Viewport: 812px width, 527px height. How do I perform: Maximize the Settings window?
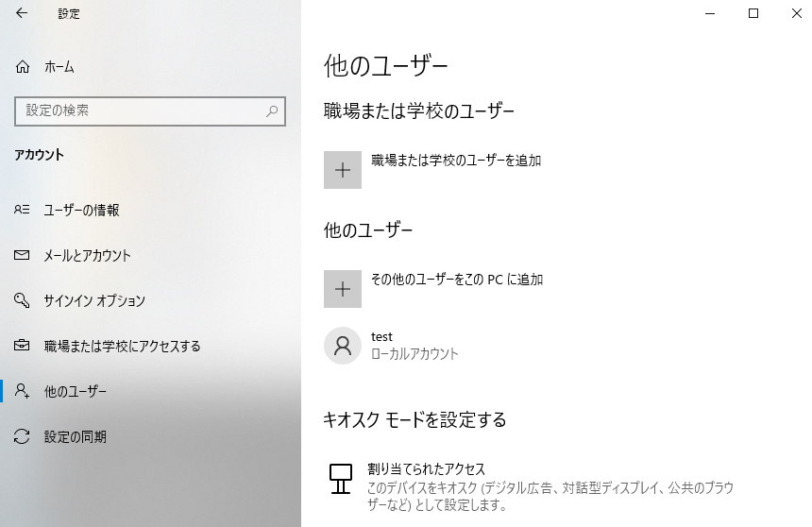pos(753,13)
